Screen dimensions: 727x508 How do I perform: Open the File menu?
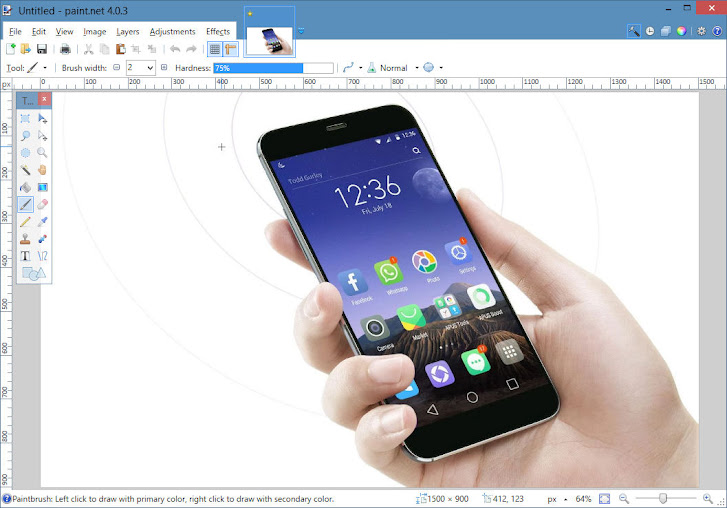(x=15, y=32)
